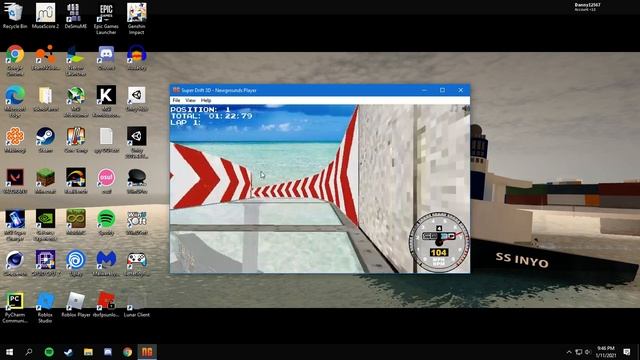Viewport: 640px width, 360px height.
Task: Open the taskbar clock and date
Action: (x=606, y=352)
